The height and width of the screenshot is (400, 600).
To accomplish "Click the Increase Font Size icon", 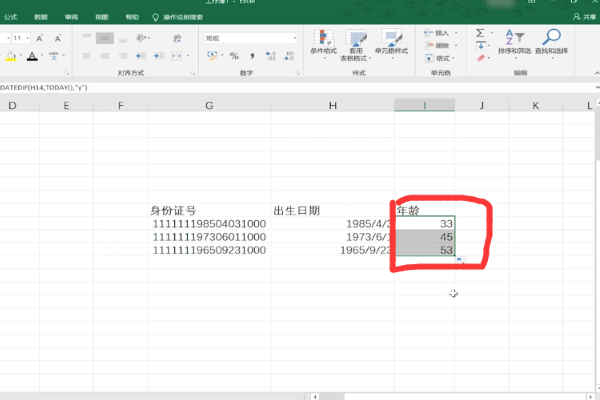I will coord(39,38).
